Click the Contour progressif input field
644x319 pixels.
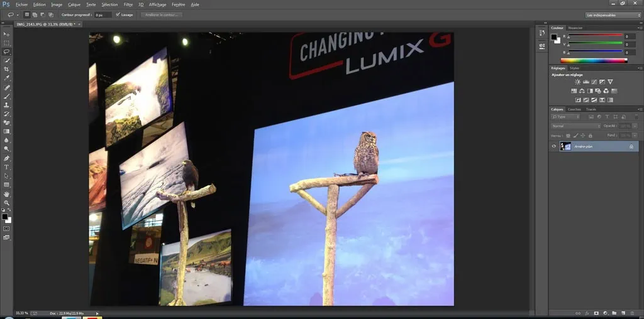tap(103, 14)
